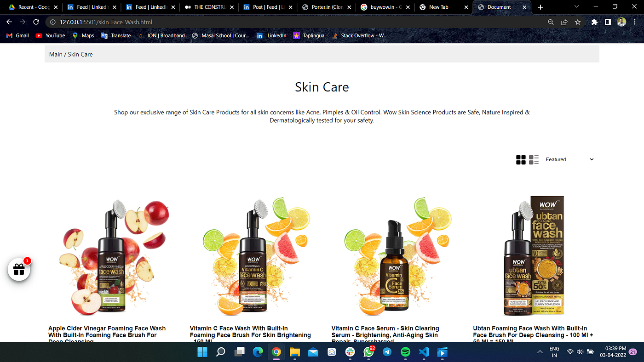Close the Document tab
This screenshot has height=362, width=644.
[x=524, y=7]
